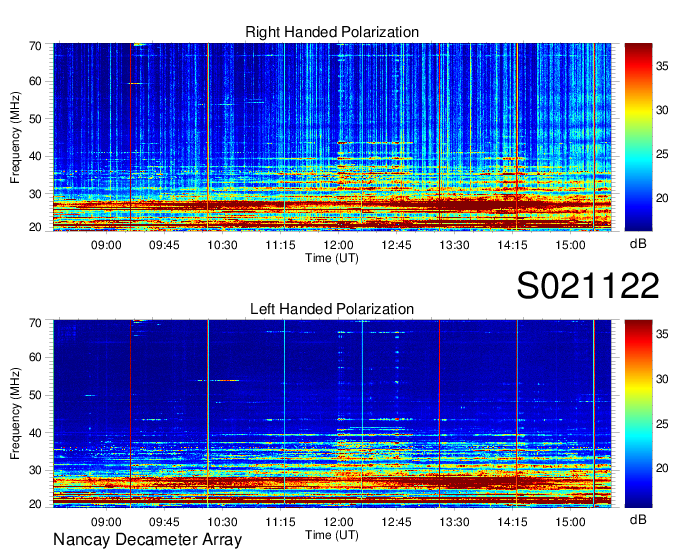The width and height of the screenshot is (680, 552).
Task: Click the "Left Handed Polarization" plot title
Action: [x=332, y=309]
